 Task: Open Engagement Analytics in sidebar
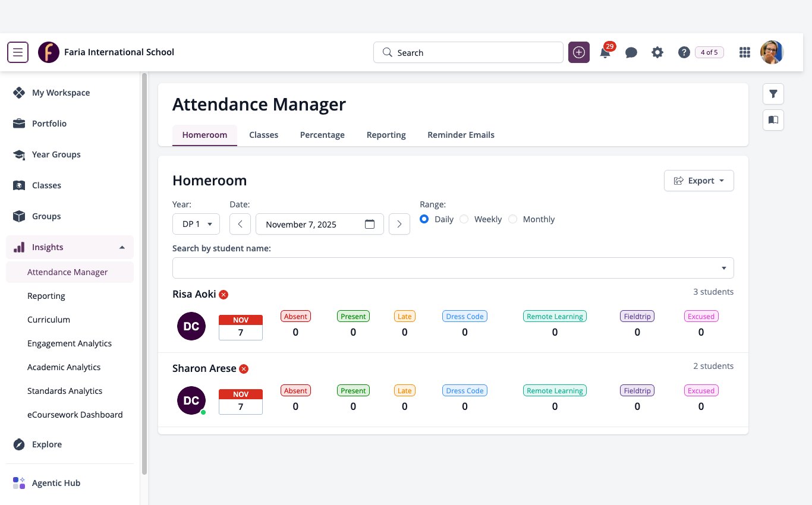click(70, 343)
